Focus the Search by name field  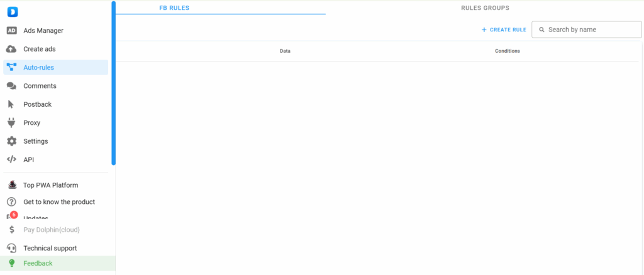pos(587,30)
